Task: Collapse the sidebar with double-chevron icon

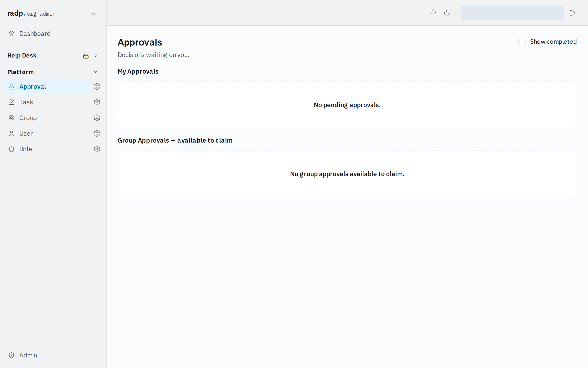Action: coord(94,13)
